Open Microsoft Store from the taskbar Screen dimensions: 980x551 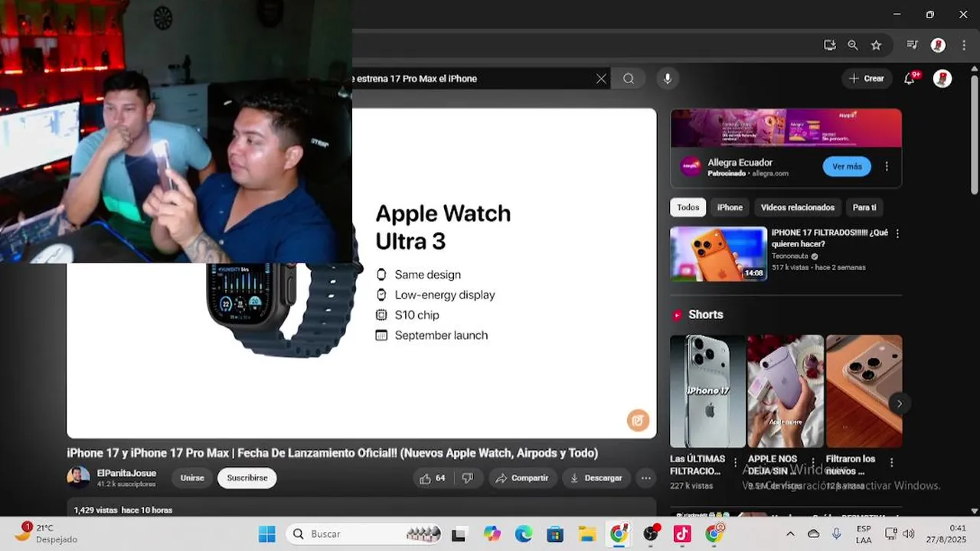click(x=555, y=533)
